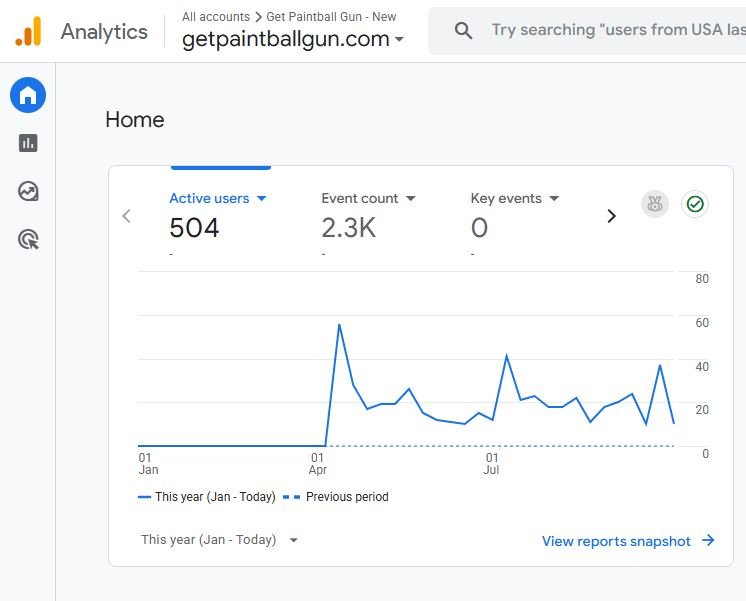The image size is (746, 601).
Task: Click Previous period legend entry
Action: 336,497
